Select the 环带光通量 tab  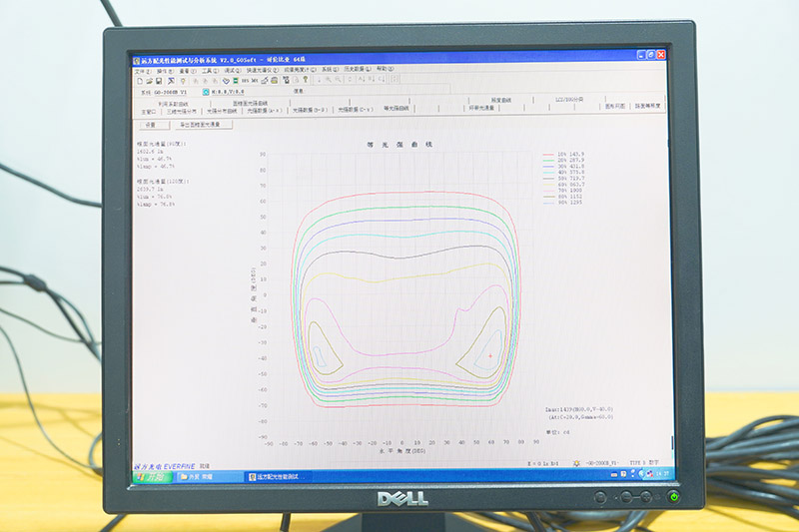click(481, 107)
